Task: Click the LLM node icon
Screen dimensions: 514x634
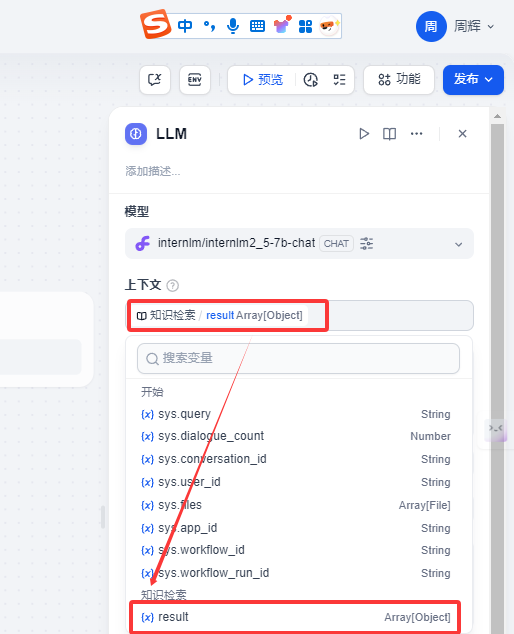Action: click(x=135, y=134)
